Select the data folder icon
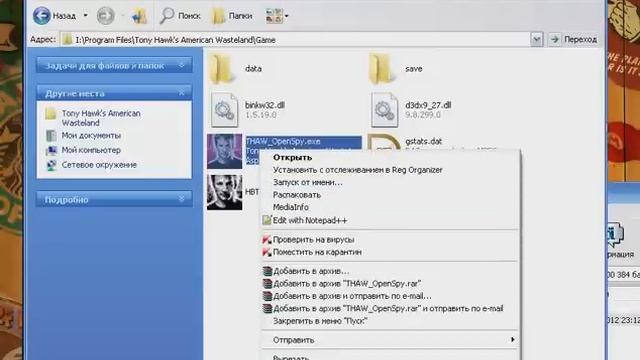 (x=223, y=69)
